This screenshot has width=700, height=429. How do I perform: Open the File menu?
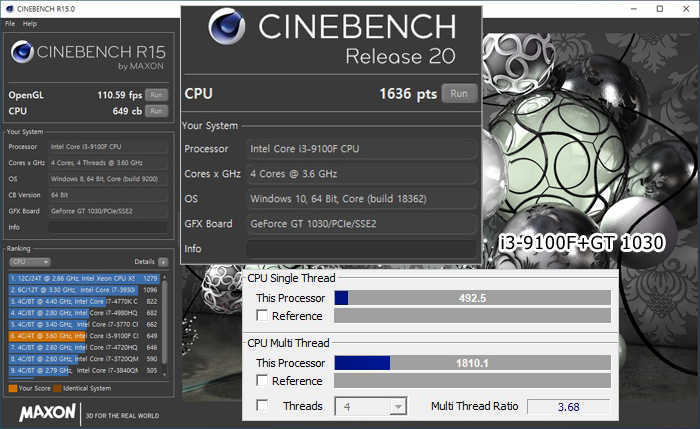[10, 24]
